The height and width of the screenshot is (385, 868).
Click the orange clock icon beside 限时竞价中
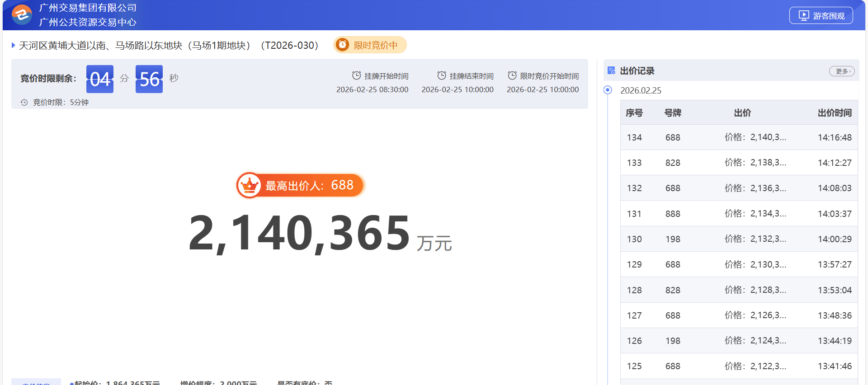(x=343, y=45)
